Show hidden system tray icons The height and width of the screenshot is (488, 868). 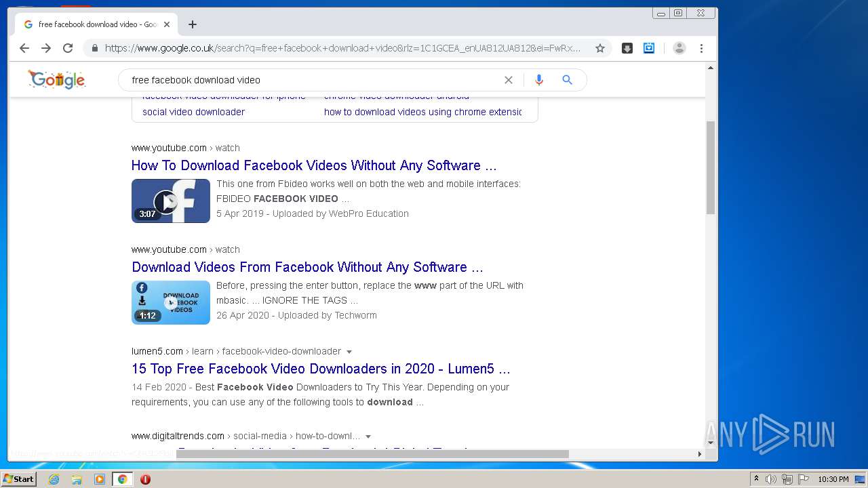click(x=756, y=479)
